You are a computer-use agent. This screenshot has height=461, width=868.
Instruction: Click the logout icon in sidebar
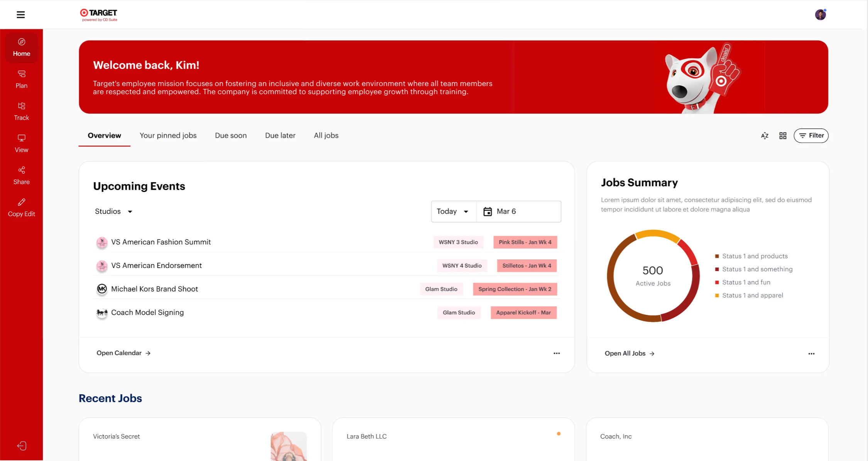click(22, 446)
